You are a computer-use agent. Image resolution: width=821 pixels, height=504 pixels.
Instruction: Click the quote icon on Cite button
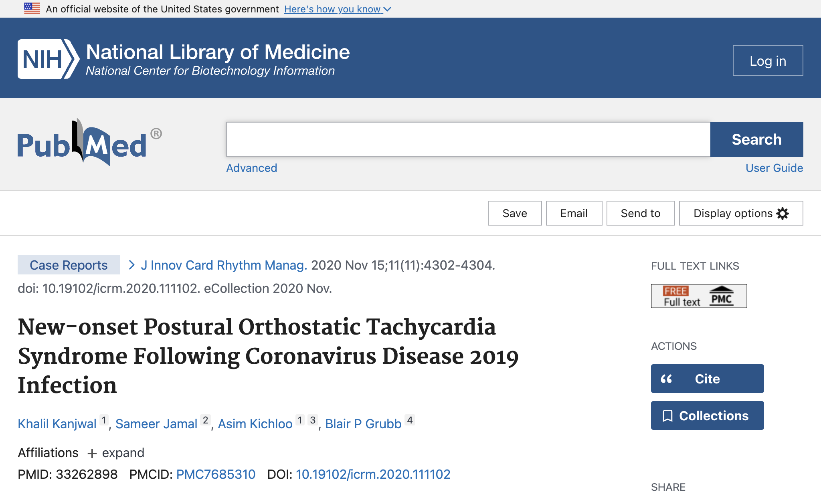coord(666,379)
